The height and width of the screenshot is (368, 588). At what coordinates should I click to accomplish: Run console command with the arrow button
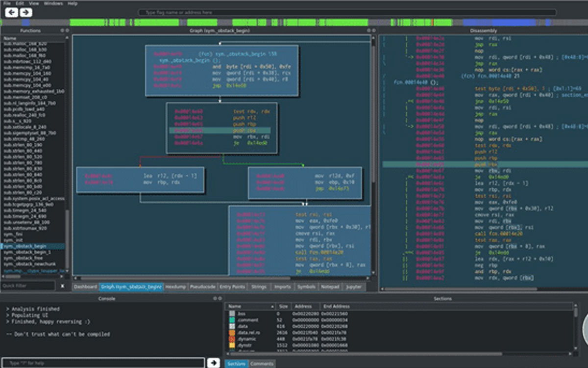point(213,363)
